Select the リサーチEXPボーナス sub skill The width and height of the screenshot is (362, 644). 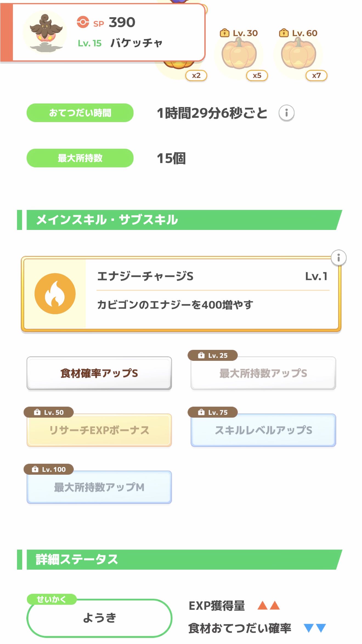(99, 430)
